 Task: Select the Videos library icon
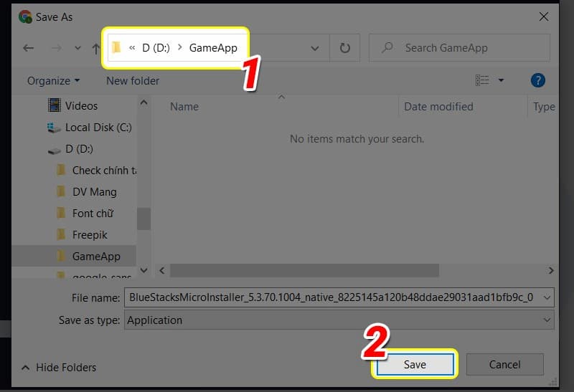point(55,105)
